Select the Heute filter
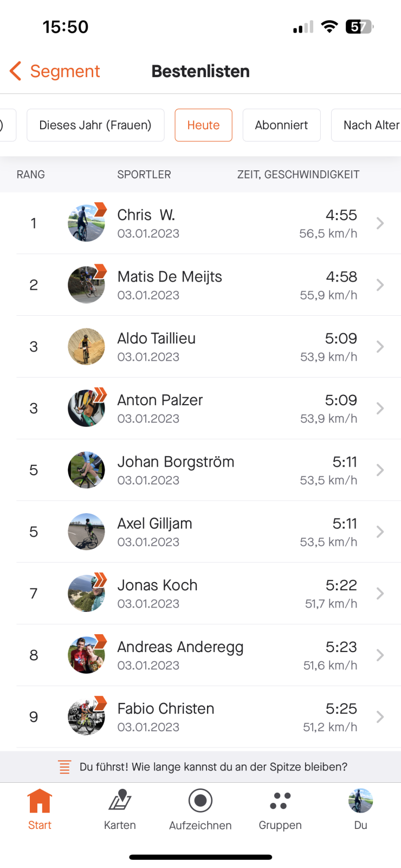Image resolution: width=401 pixels, height=868 pixels. pyautogui.click(x=203, y=125)
